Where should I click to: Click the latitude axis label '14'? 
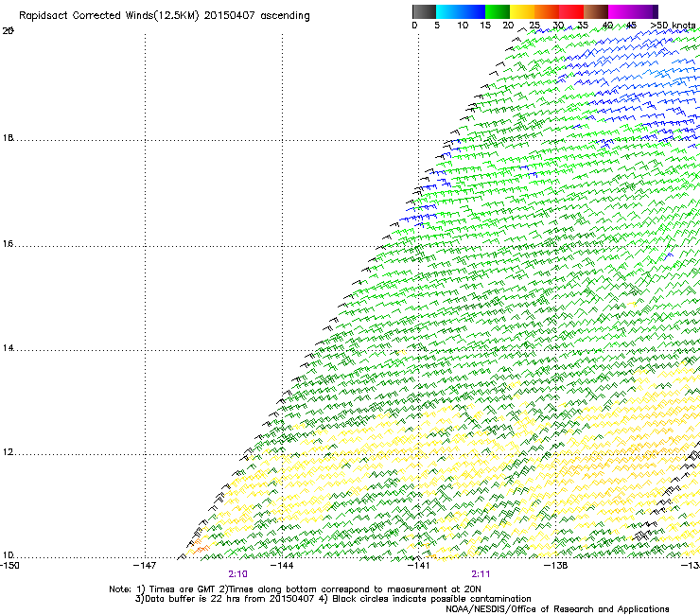pos(8,348)
